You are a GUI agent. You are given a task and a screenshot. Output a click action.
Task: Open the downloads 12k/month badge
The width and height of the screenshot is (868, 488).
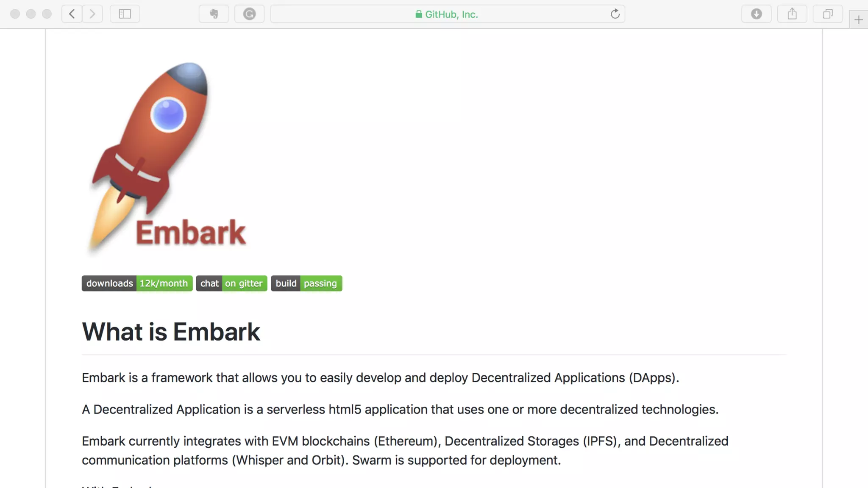137,283
